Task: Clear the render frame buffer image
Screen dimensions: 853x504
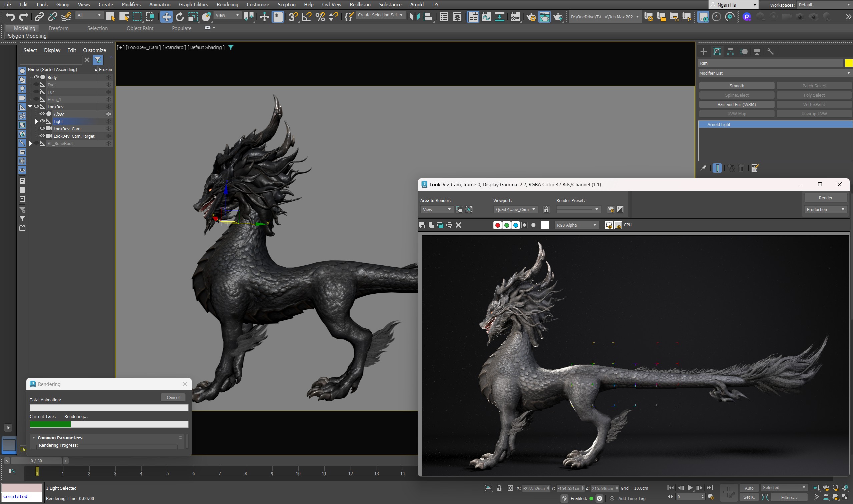Action: pyautogui.click(x=458, y=225)
